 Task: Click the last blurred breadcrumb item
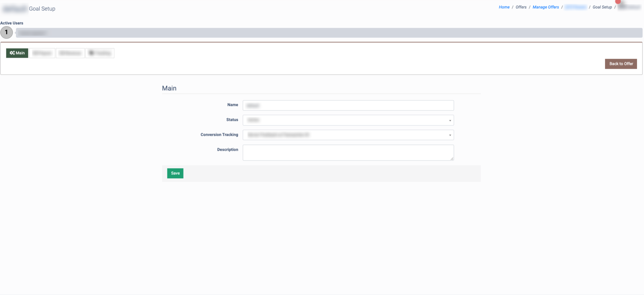pos(630,7)
